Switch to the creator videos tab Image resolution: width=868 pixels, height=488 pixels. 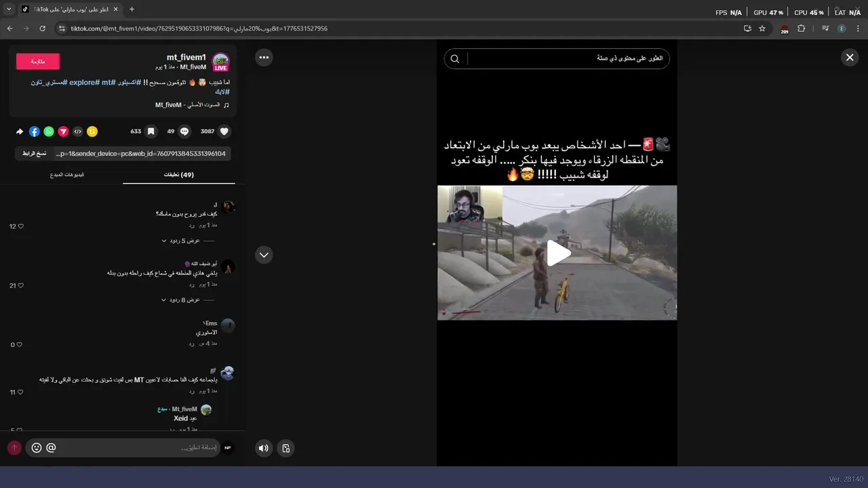(66, 174)
